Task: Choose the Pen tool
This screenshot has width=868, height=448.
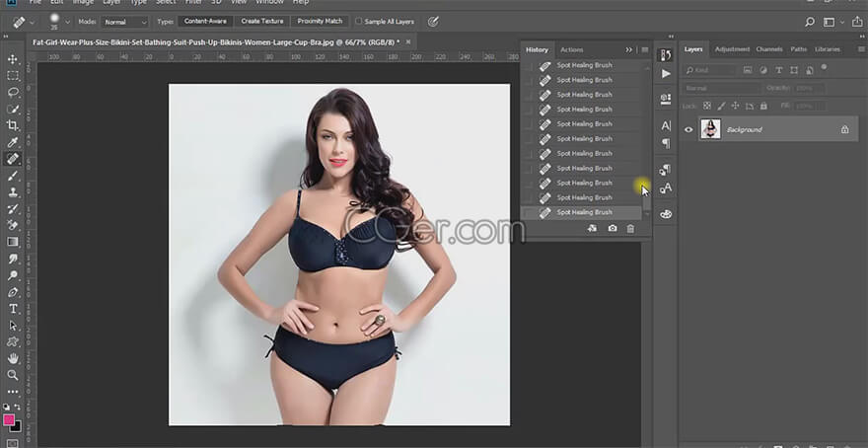Action: (x=13, y=292)
